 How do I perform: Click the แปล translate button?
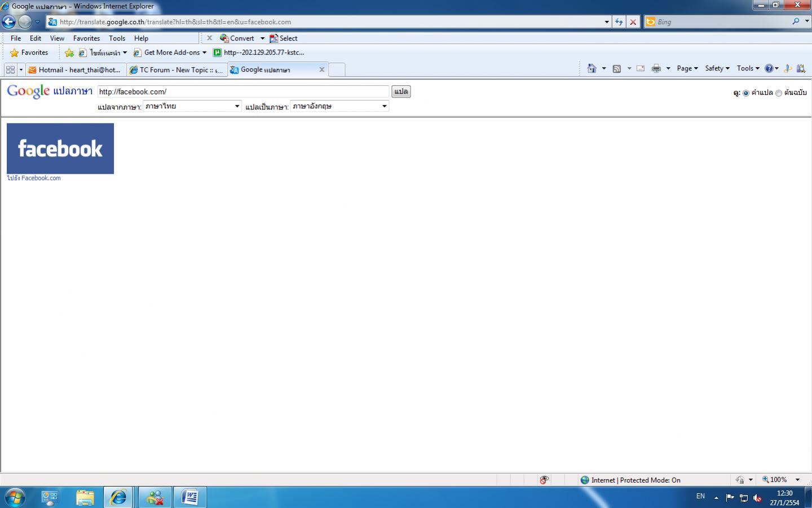pyautogui.click(x=401, y=91)
